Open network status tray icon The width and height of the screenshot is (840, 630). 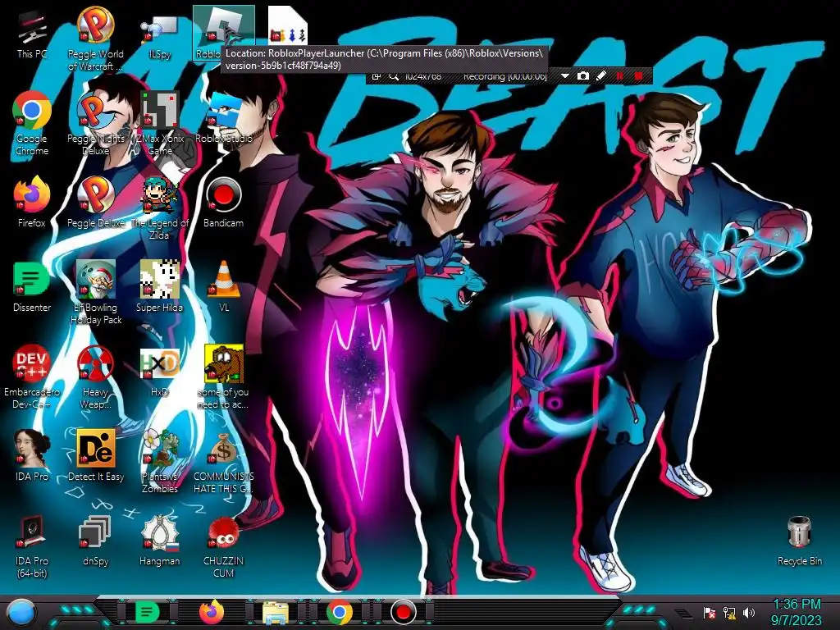729,612
